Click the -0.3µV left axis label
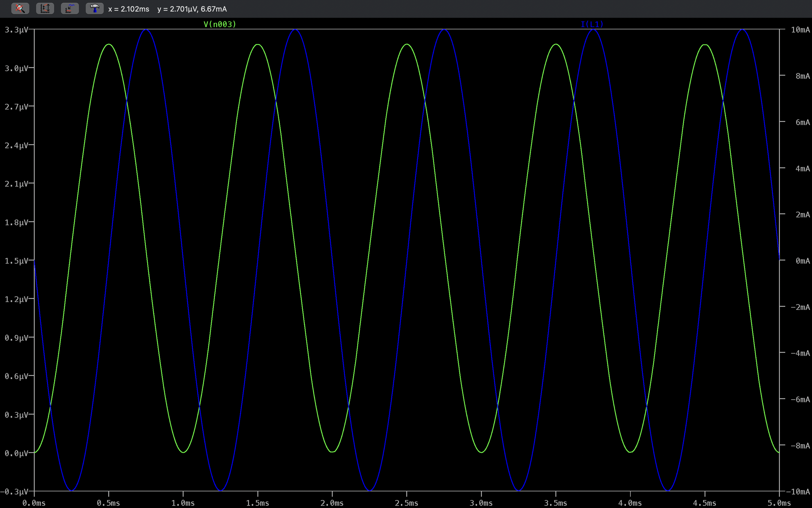 tap(14, 491)
